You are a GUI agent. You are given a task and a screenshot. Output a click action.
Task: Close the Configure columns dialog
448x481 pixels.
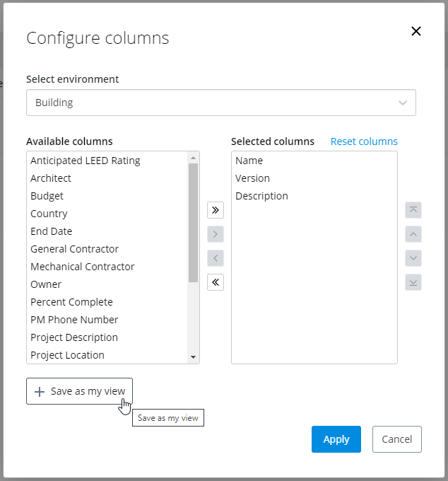pos(416,31)
